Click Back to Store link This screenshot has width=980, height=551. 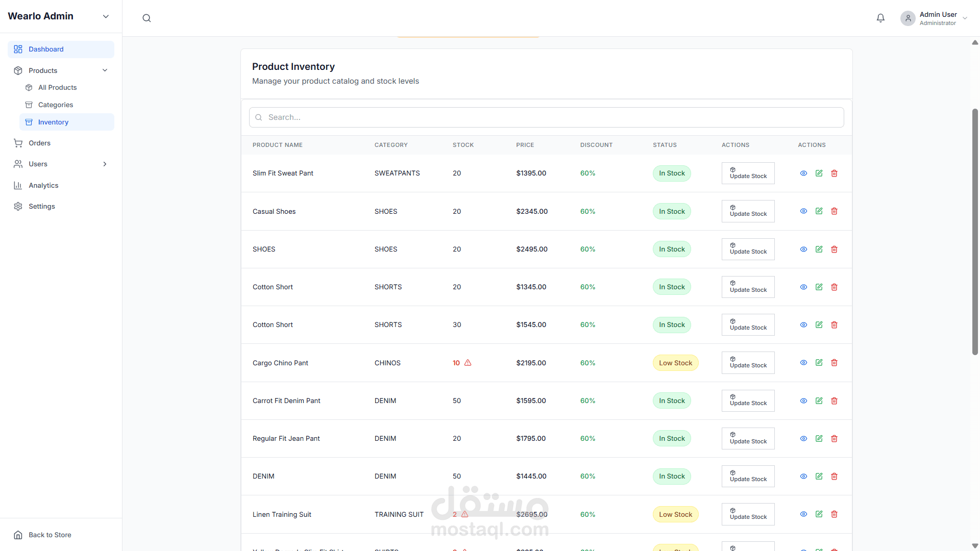pyautogui.click(x=50, y=535)
